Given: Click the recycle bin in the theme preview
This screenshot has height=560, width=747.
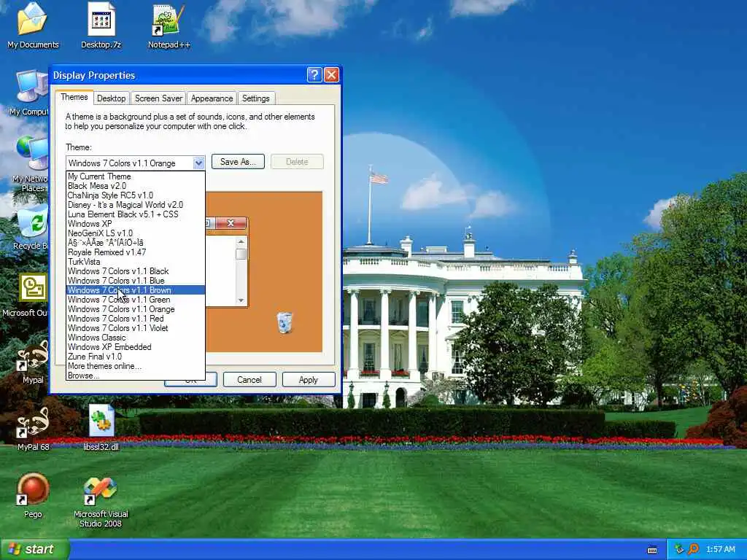Looking at the screenshot, I should (285, 323).
